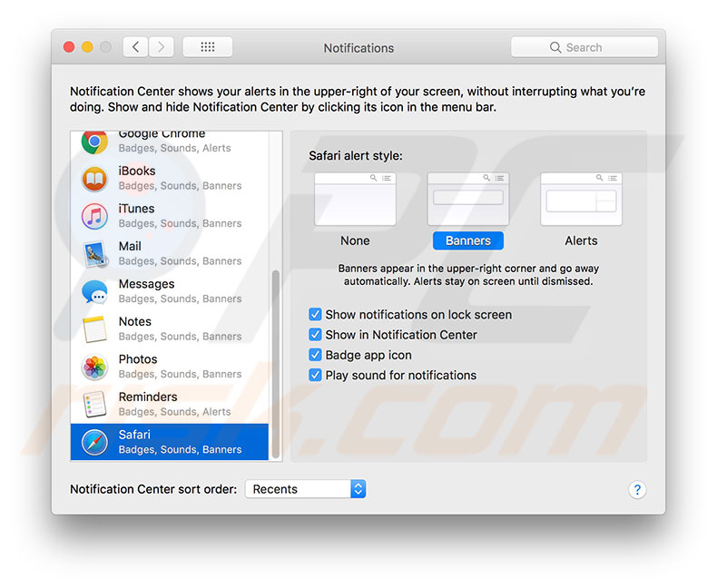Disable Badge app icon checkbox
Image resolution: width=717 pixels, height=588 pixels.
315,355
